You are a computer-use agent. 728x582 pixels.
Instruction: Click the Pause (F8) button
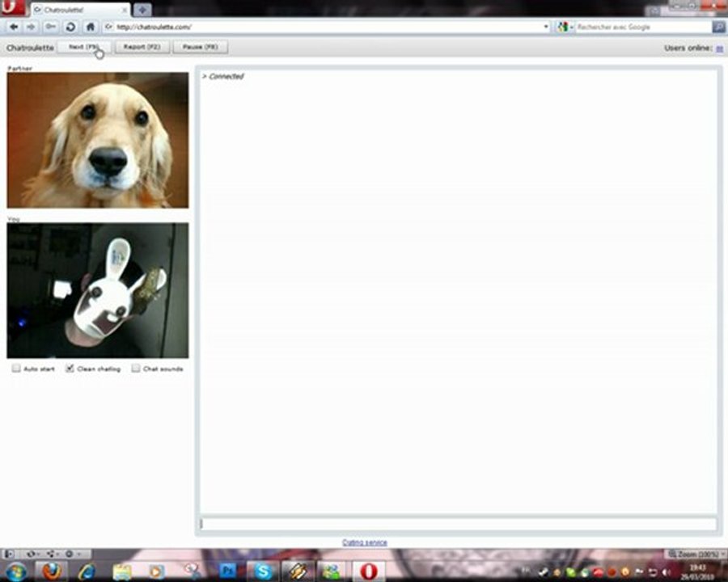coord(200,47)
